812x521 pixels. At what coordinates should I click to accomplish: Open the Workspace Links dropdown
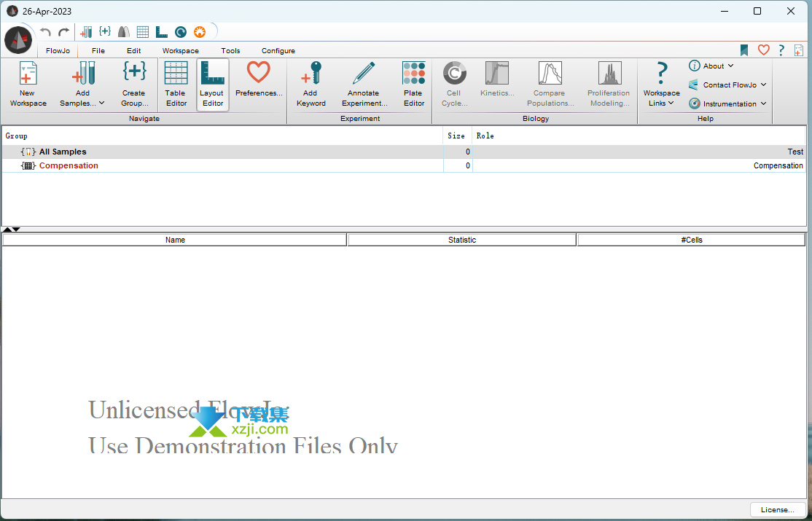tap(661, 84)
